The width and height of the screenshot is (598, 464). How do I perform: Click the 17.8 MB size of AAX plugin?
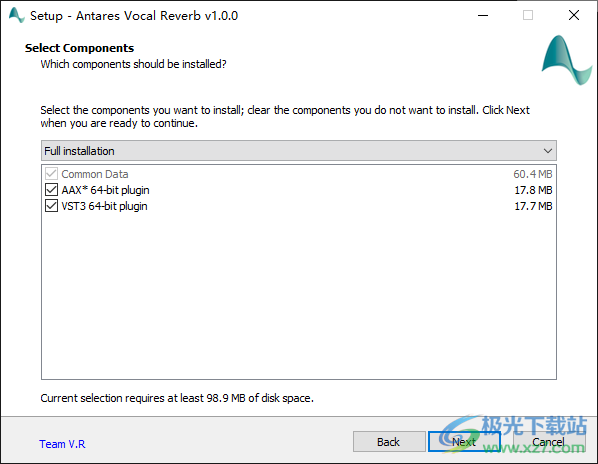coord(533,190)
